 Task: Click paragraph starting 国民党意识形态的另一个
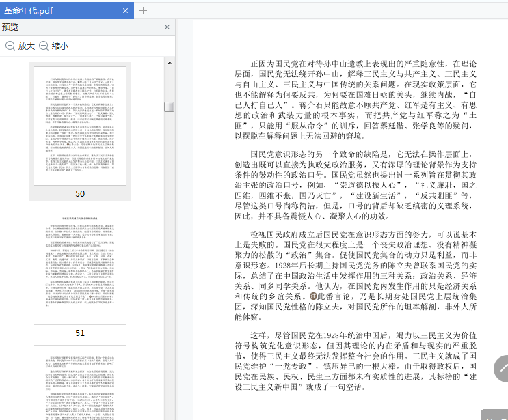click(x=356, y=185)
